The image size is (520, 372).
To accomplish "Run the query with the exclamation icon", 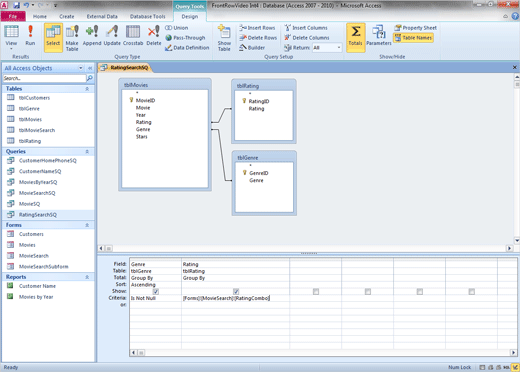I will point(30,36).
